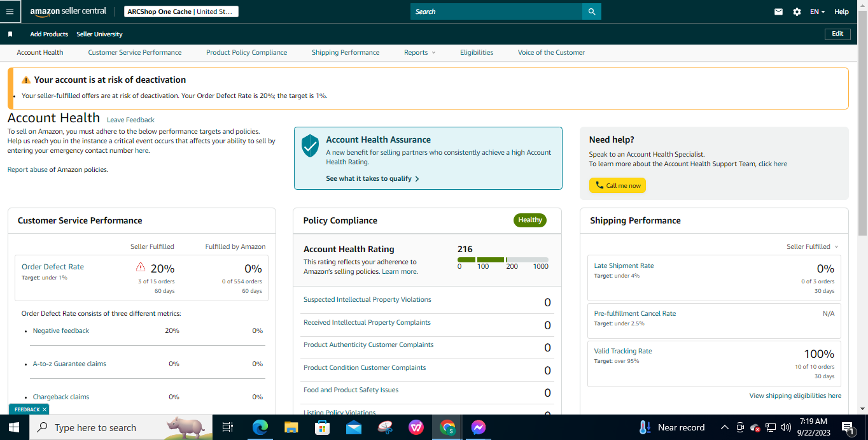The width and height of the screenshot is (868, 440).
Task: Click the bookmark flag icon
Action: [x=10, y=34]
